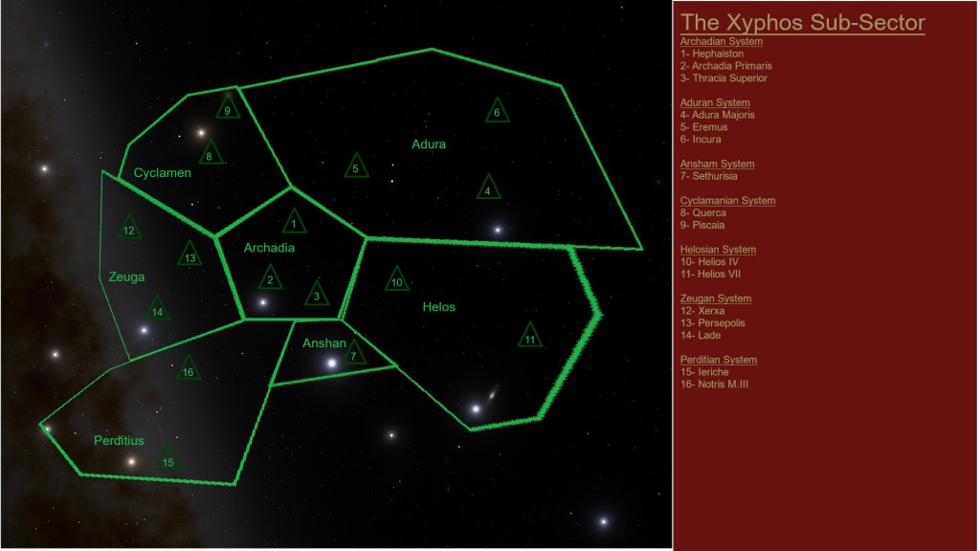Click the Cyclamen region label on the map
The height and width of the screenshot is (551, 980).
pos(162,173)
